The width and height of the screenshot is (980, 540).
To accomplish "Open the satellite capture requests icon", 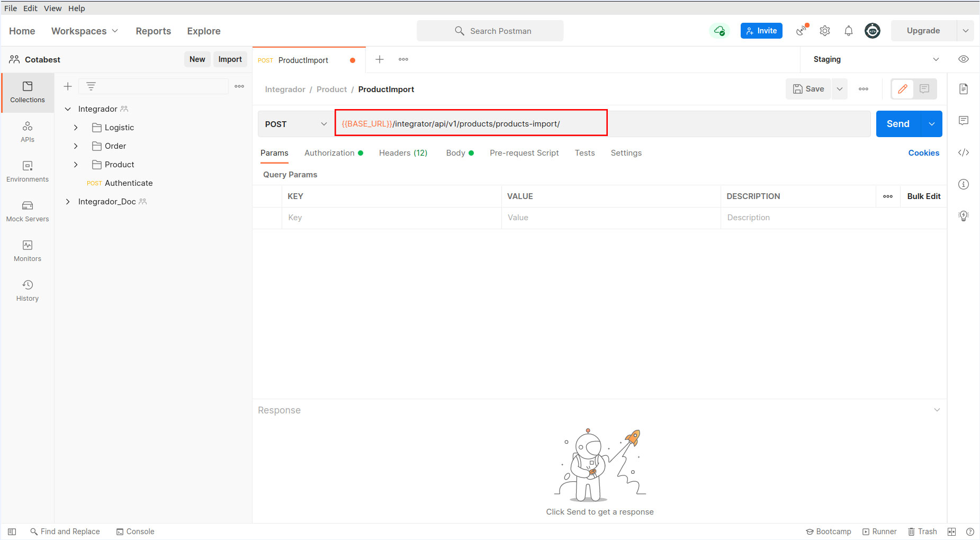I will 802,30.
